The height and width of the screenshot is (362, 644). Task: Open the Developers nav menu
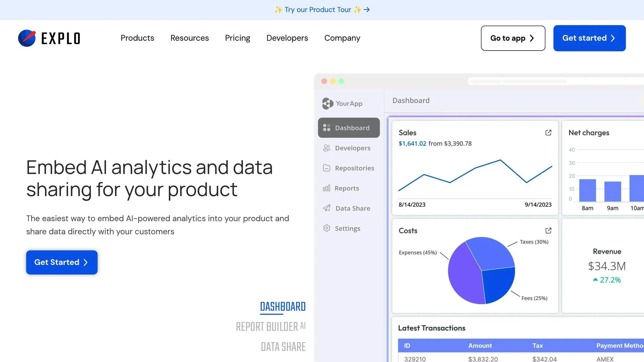coord(287,38)
